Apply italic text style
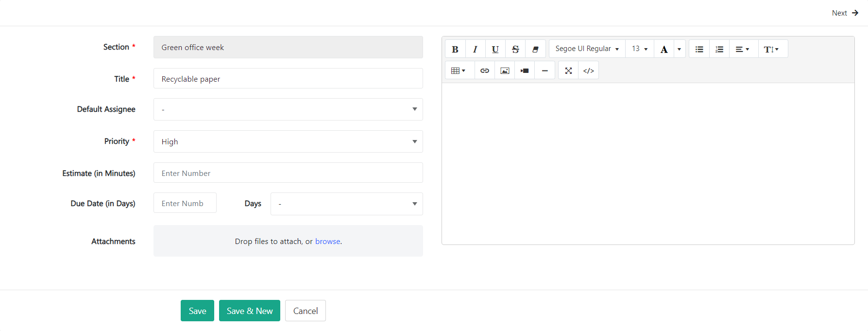Image resolution: width=868 pixels, height=331 pixels. tap(475, 49)
